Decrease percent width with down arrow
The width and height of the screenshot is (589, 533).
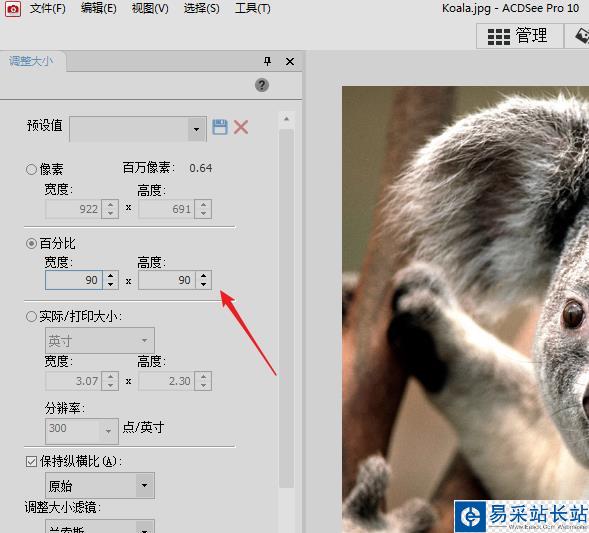click(110, 285)
